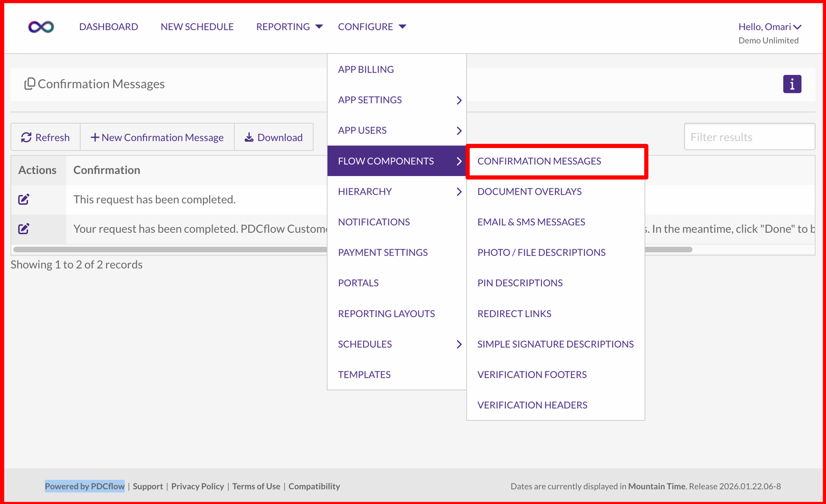Open the Privacy Policy footer link
Viewport: 826px width, 504px height.
pyautogui.click(x=197, y=486)
